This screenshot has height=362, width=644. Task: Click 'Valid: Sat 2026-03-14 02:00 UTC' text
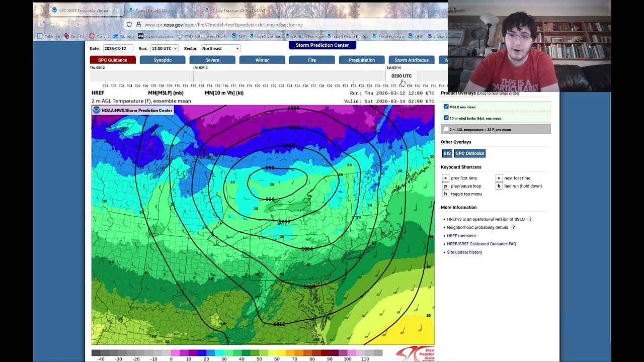pos(389,101)
